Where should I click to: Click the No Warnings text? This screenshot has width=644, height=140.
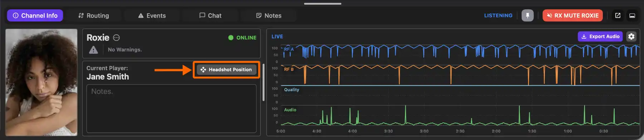point(125,50)
